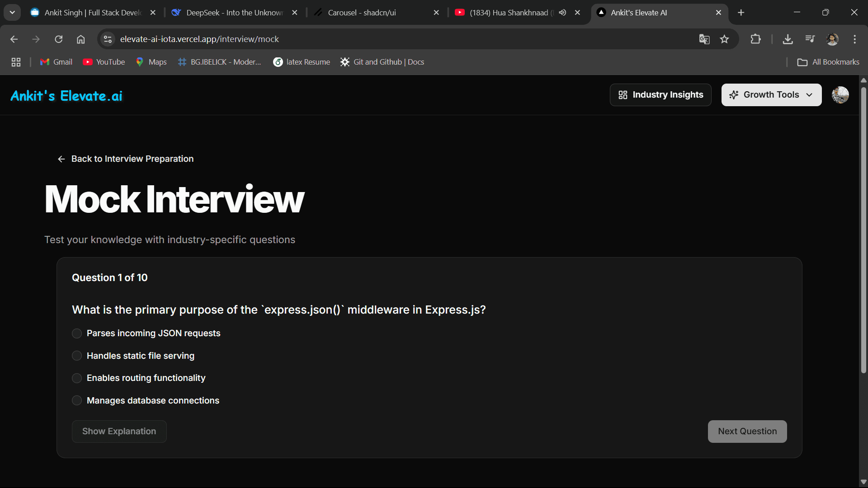Open the Chrome three-dot menu
Screen dimensions: 868x488
coord(854,39)
